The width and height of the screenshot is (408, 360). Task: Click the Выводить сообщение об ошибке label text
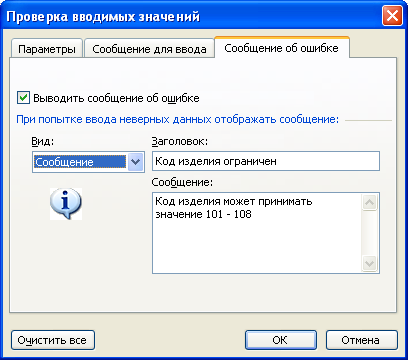tap(116, 98)
